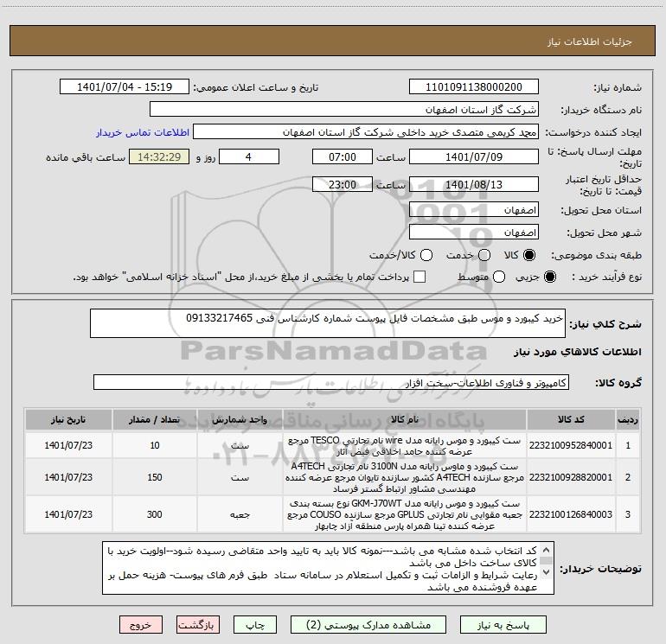The image size is (666, 644).
Task: Click the request creator name field
Action: click(366, 132)
